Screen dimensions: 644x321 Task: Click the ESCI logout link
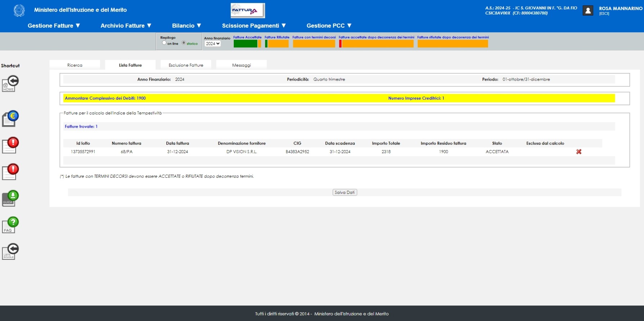pos(604,14)
